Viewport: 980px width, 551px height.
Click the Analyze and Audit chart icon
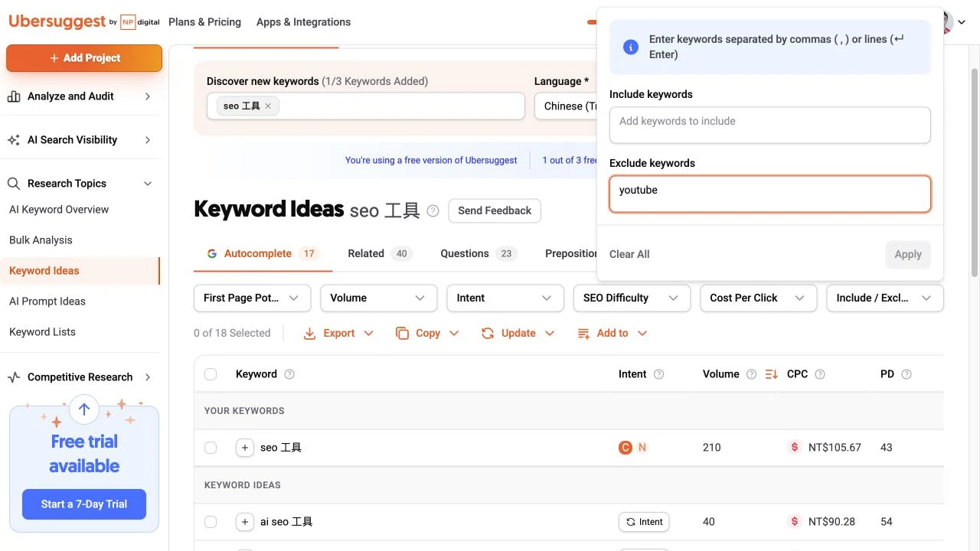click(x=14, y=96)
